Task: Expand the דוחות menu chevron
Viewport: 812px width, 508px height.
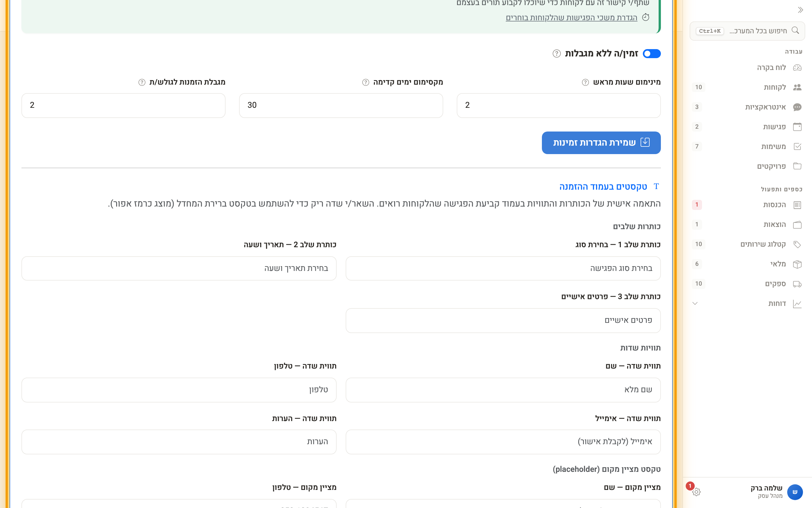Action: pos(695,304)
